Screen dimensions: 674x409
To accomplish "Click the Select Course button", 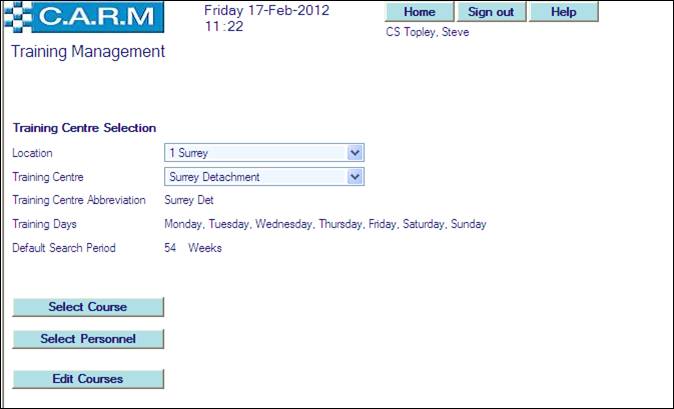I will (87, 307).
